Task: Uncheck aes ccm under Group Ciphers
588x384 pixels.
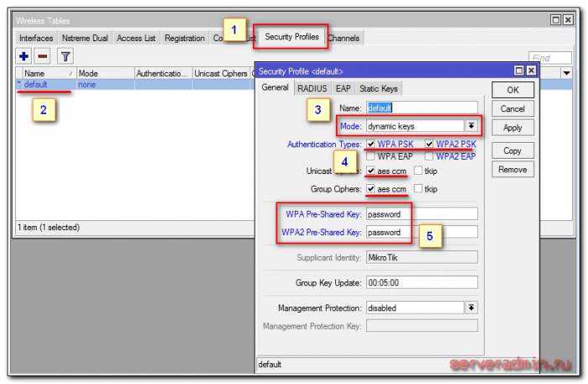Action: 371,189
